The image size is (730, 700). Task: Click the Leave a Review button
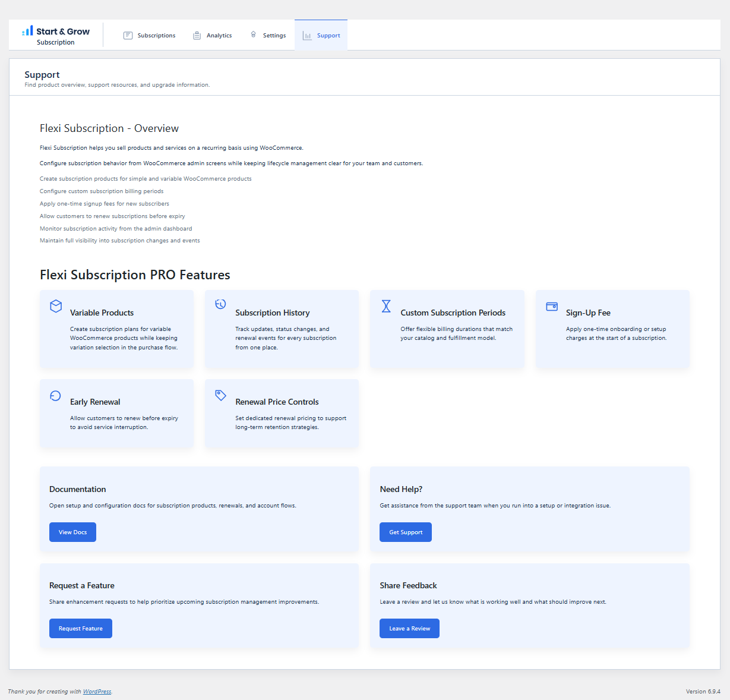(x=409, y=629)
